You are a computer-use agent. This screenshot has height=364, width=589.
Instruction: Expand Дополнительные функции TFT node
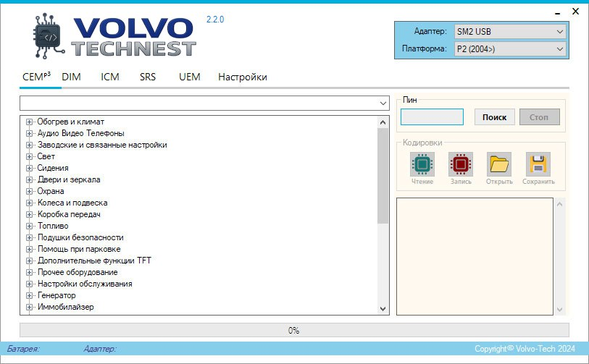tap(29, 261)
